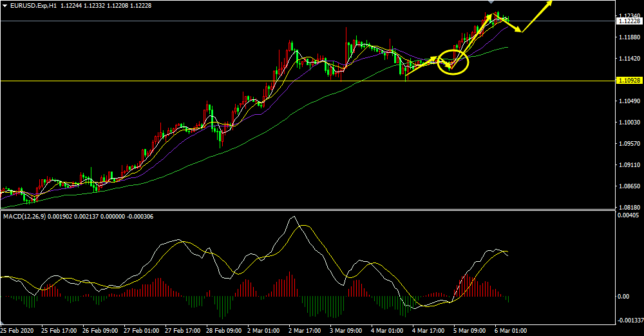Click the 1.11880 price scale label
Image resolution: width=644 pixels, height=336 pixels.
coord(627,37)
